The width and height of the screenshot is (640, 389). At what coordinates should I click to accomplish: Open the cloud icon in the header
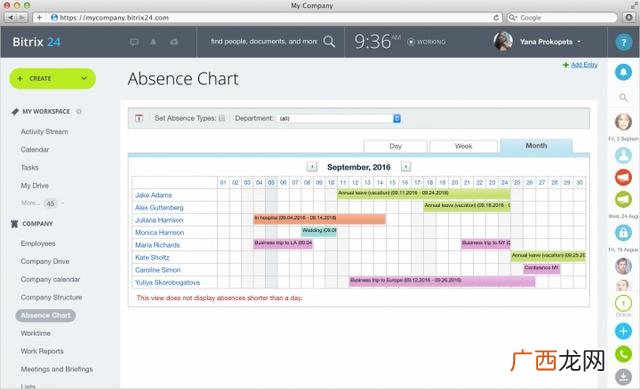point(174,42)
